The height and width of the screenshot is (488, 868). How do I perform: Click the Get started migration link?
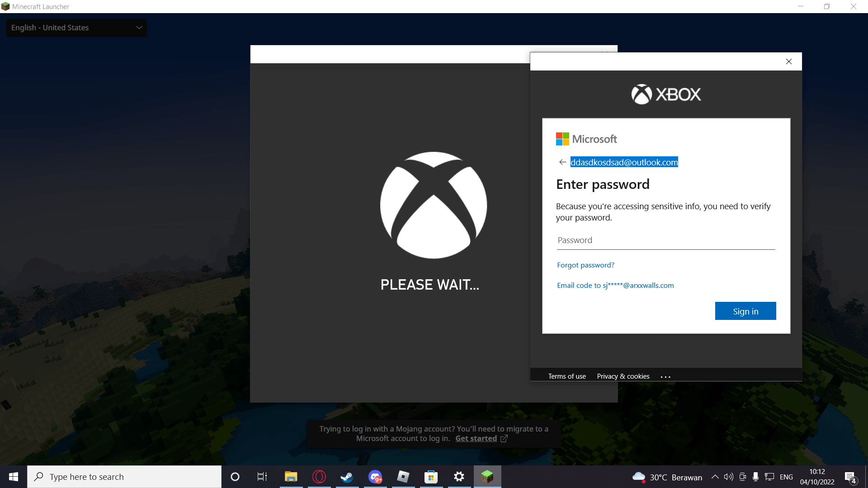476,439
